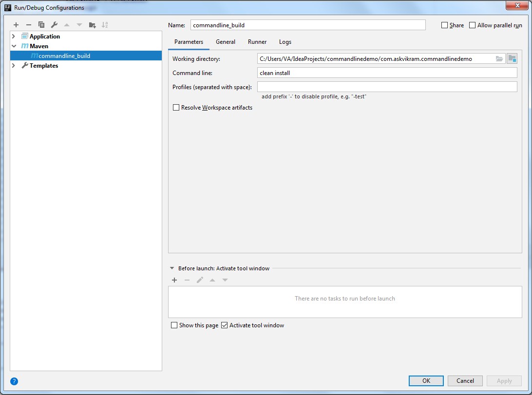Enable the Share checkbox

(x=444, y=25)
